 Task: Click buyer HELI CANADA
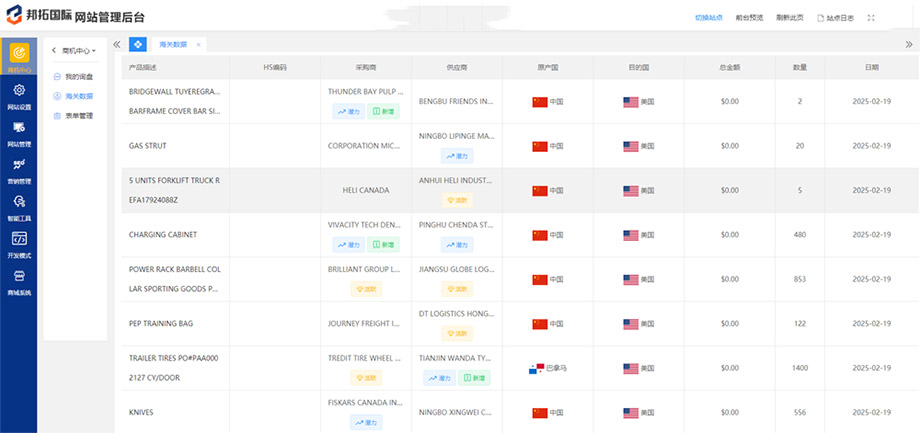[x=366, y=190]
